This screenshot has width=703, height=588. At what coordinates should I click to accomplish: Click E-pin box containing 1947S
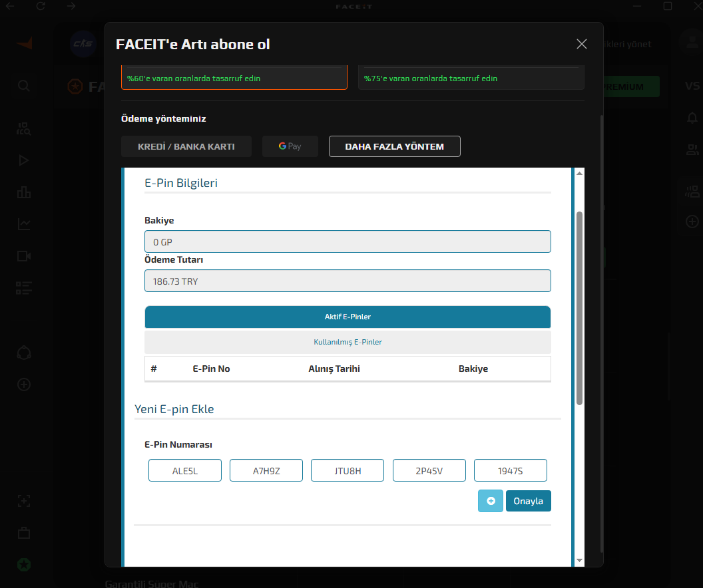(510, 471)
